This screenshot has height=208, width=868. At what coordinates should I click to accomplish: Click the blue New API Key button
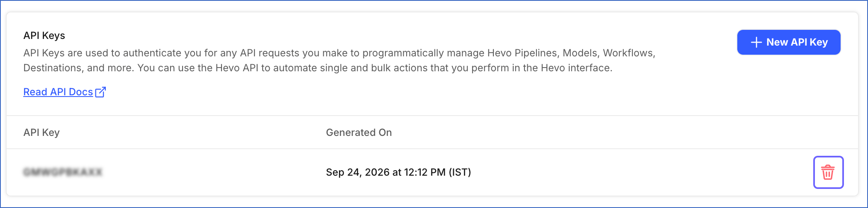coord(789,42)
